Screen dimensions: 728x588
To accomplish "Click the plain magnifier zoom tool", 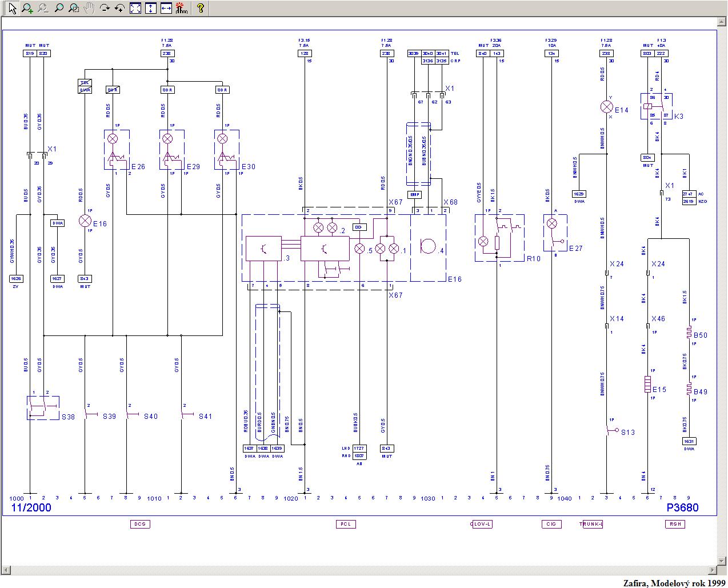I will pyautogui.click(x=58, y=8).
